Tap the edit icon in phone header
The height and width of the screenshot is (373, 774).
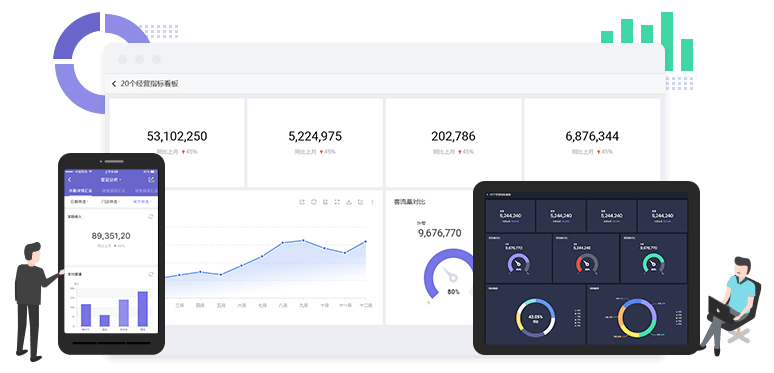point(152,180)
